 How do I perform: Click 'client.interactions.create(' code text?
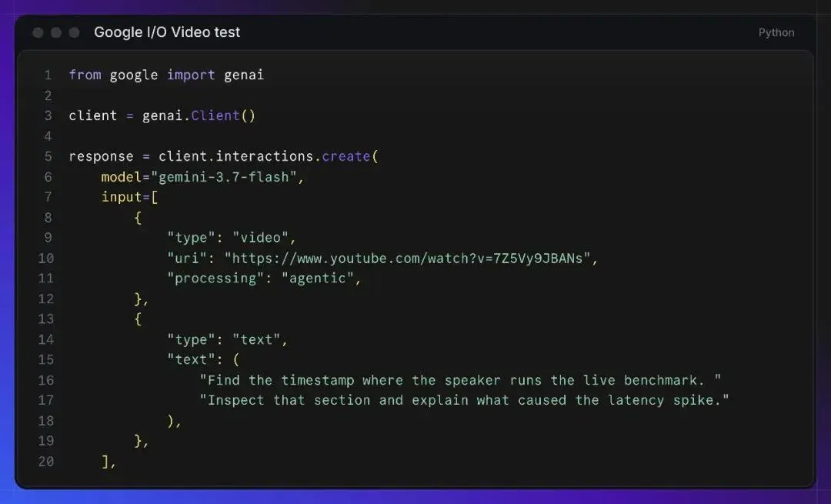(x=269, y=156)
